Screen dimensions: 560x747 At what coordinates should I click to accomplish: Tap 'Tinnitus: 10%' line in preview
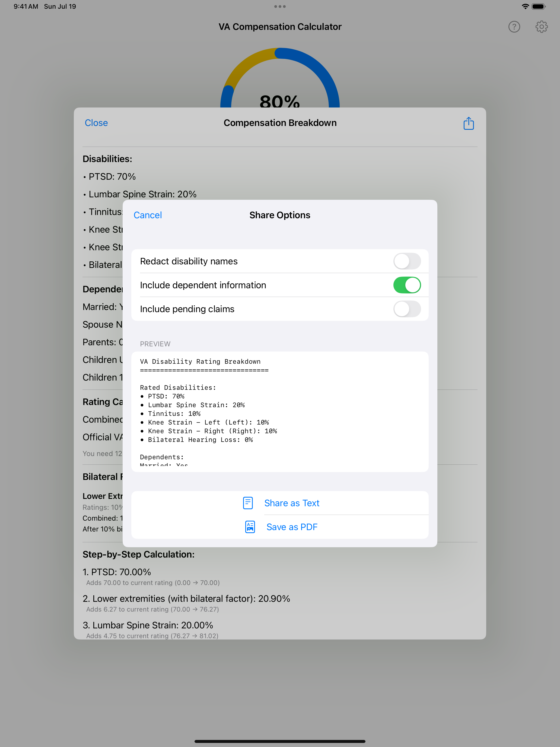pyautogui.click(x=170, y=414)
